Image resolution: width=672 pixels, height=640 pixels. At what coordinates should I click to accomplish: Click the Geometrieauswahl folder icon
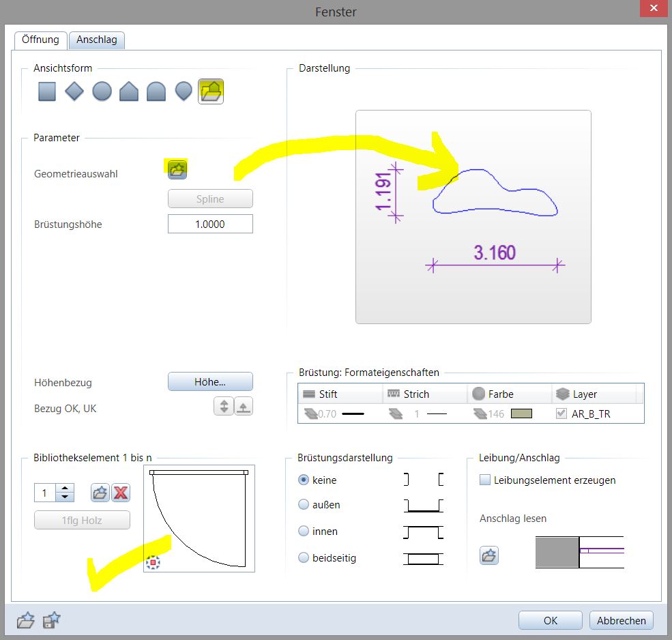click(x=177, y=169)
